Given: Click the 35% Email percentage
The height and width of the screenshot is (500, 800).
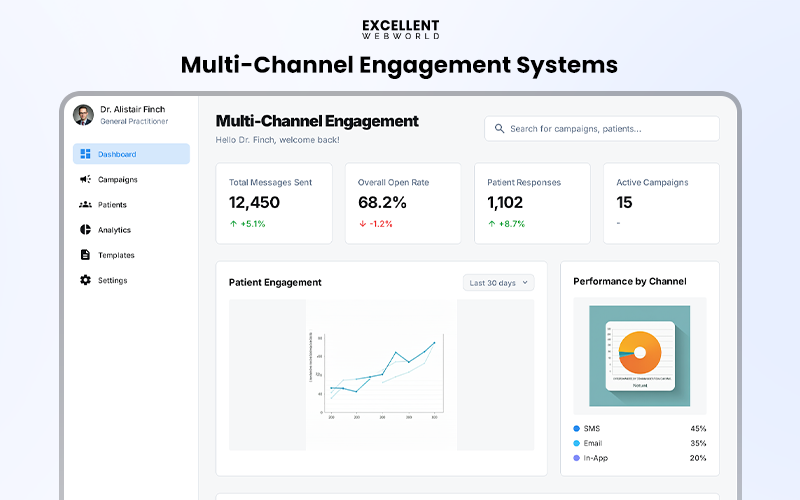Looking at the screenshot, I should pos(698,443).
